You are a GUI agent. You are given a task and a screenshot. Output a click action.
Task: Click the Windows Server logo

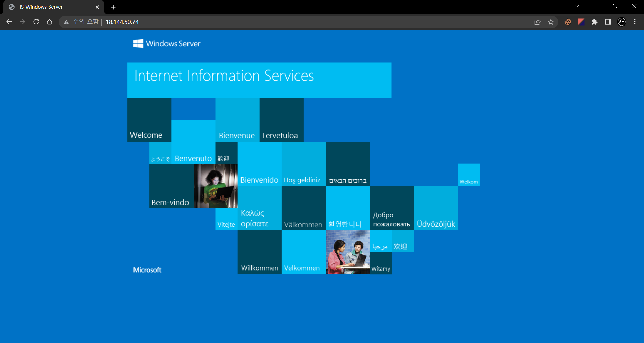click(x=167, y=44)
